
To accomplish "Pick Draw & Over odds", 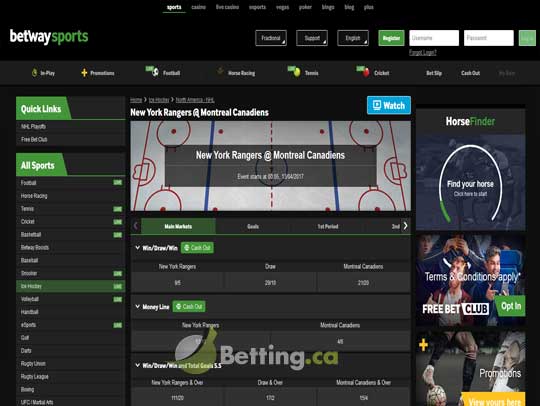I will (270, 397).
